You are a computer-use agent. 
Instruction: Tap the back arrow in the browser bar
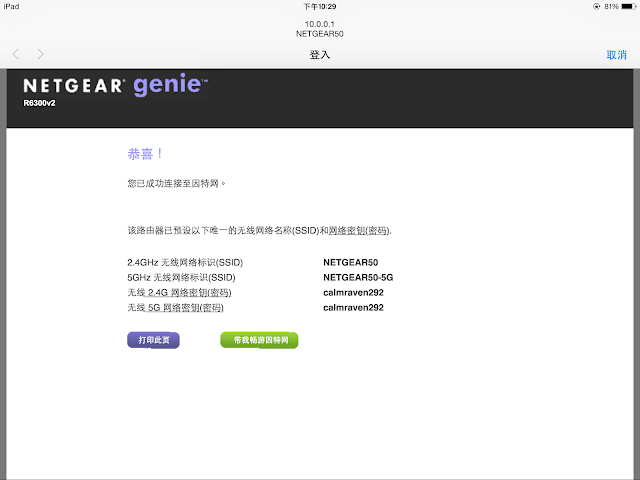(16, 54)
